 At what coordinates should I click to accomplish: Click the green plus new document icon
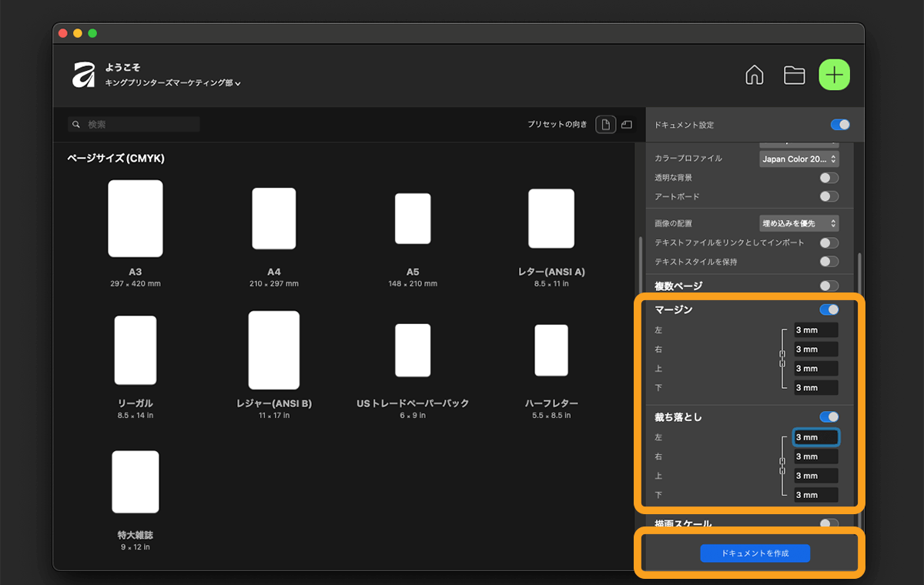pyautogui.click(x=834, y=75)
